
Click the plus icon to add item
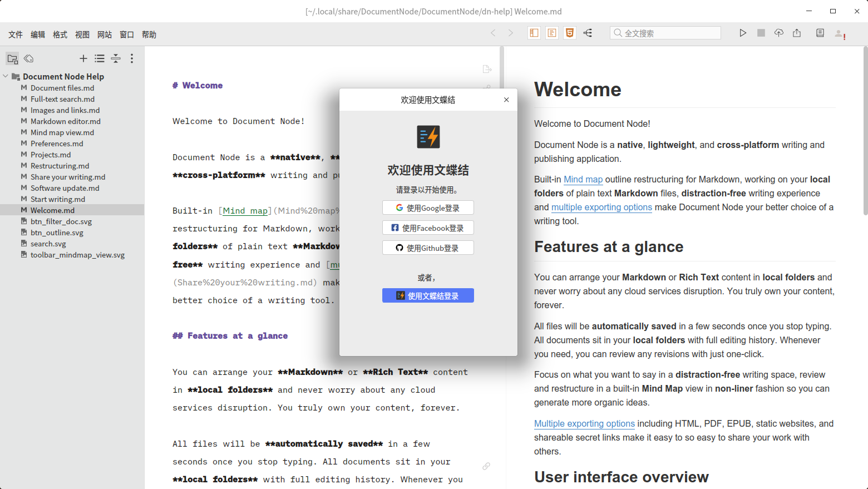[x=83, y=58]
